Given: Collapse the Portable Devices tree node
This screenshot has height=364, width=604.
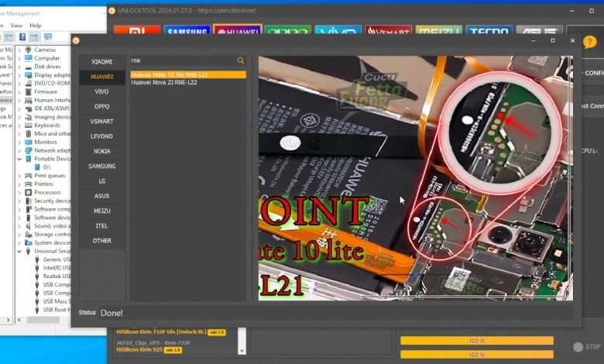Looking at the screenshot, I should click(20, 159).
